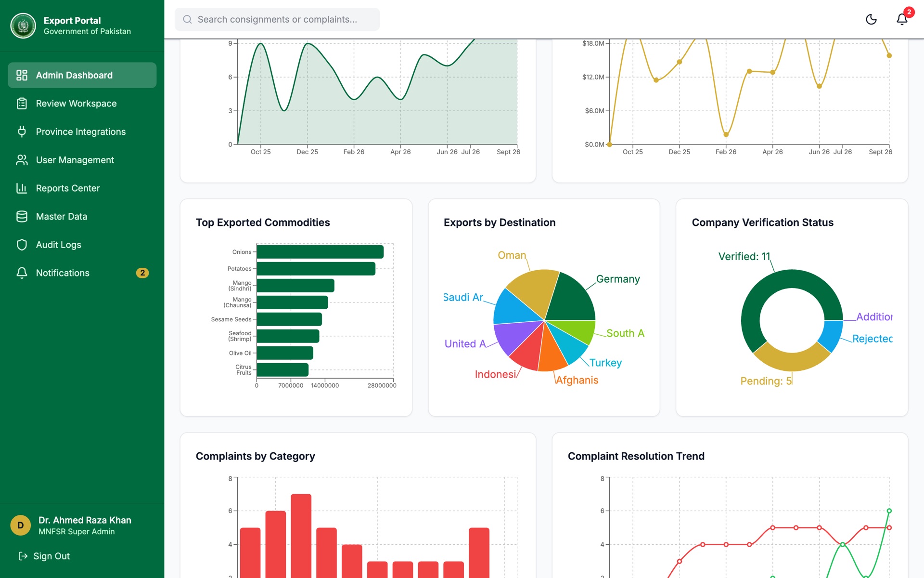
Task: Click the Company Verification Status heading
Action: pos(763,223)
